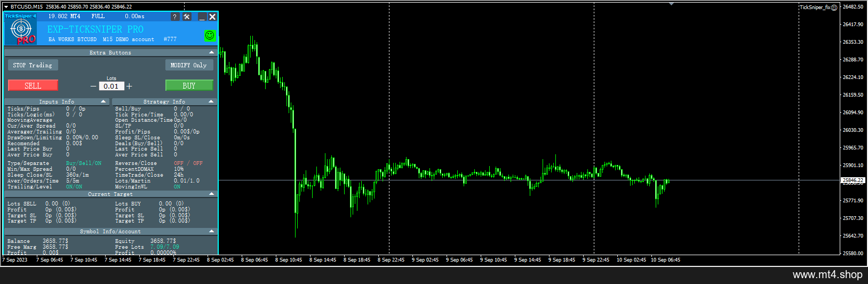The image size is (868, 284).
Task: Click the red SELL button
Action: click(x=33, y=85)
